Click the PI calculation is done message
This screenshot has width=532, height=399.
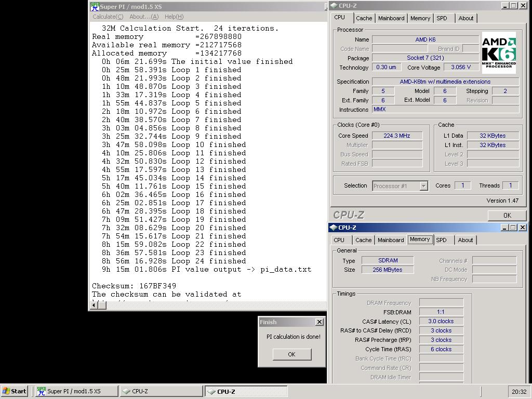click(x=293, y=337)
